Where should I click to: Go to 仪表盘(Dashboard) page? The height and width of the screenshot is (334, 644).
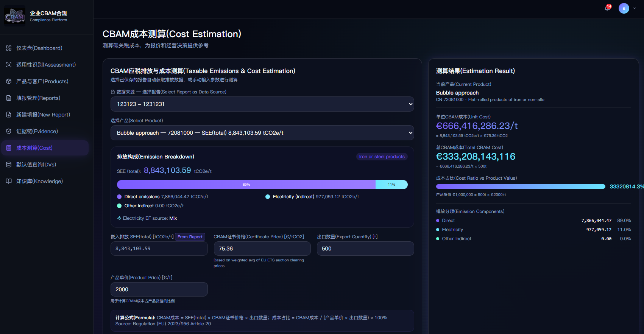click(x=45, y=48)
